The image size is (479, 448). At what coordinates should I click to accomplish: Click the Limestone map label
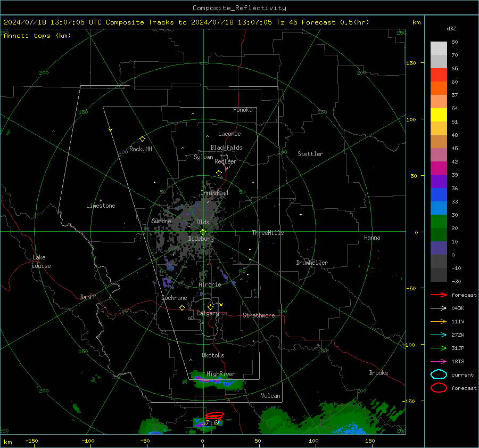(101, 206)
